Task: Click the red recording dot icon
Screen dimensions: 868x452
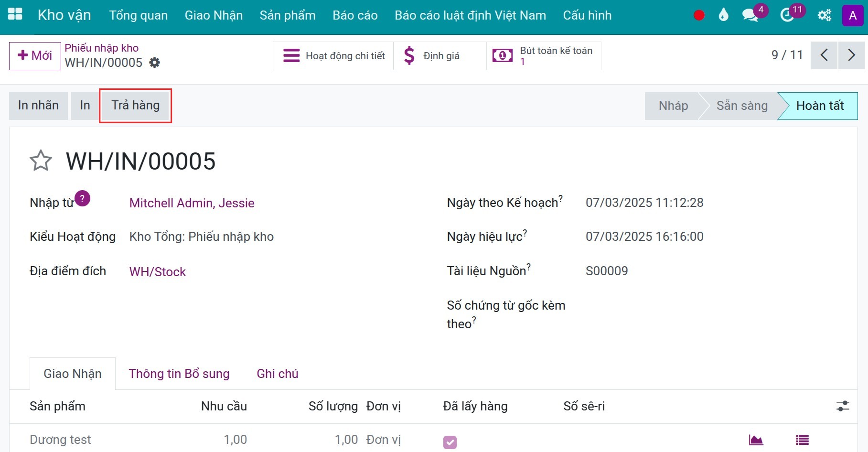Action: pos(699,15)
